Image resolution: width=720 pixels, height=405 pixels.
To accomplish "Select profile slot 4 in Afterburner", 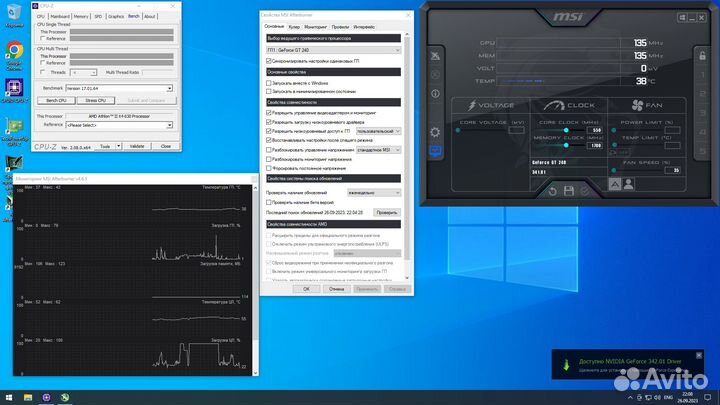I will click(x=702, y=132).
